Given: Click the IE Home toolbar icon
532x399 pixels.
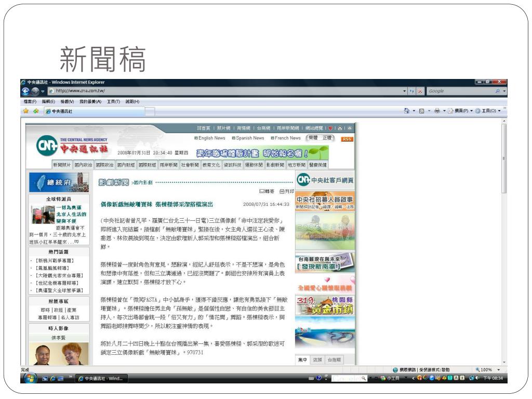Looking at the screenshot, I should tap(406, 111).
